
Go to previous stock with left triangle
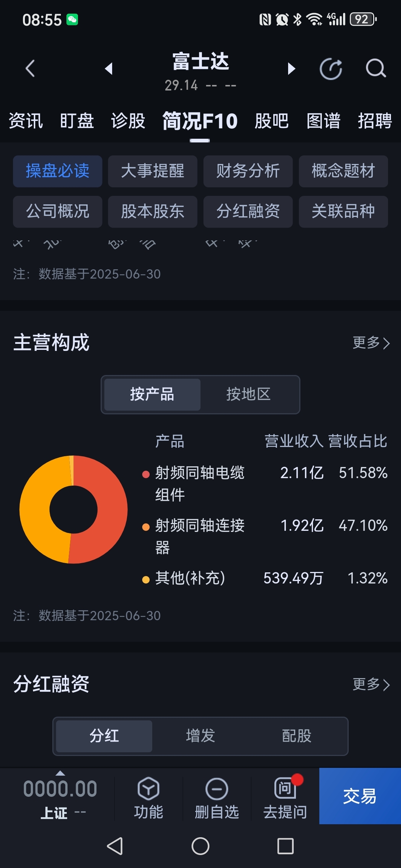[x=109, y=69]
